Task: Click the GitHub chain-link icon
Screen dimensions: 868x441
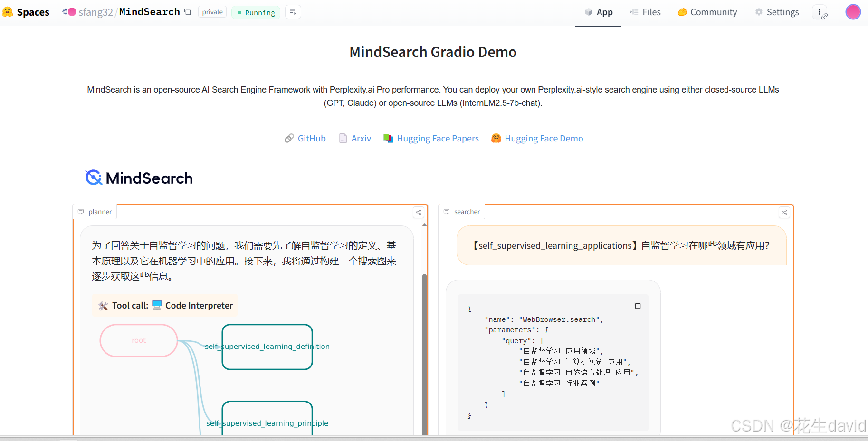Action: click(289, 138)
